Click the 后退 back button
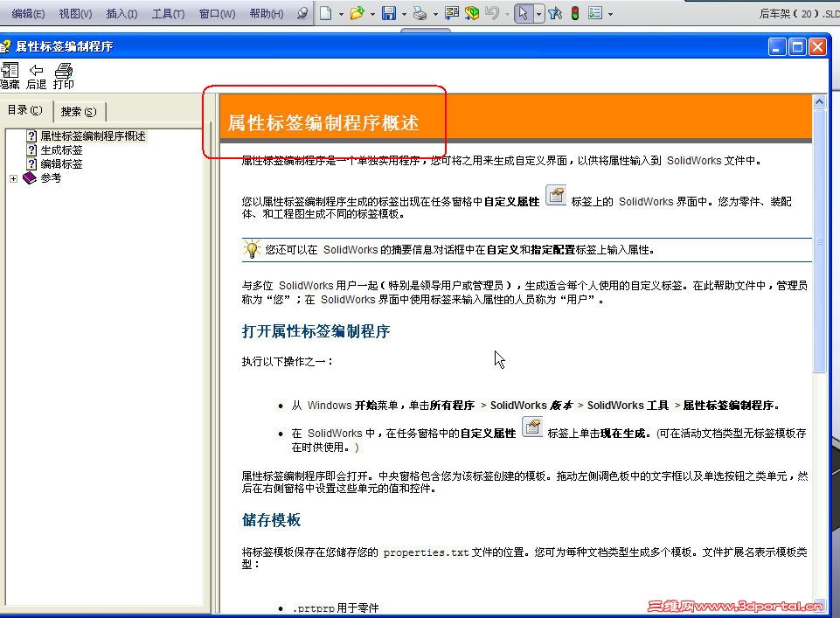840x618 pixels. coord(36,76)
